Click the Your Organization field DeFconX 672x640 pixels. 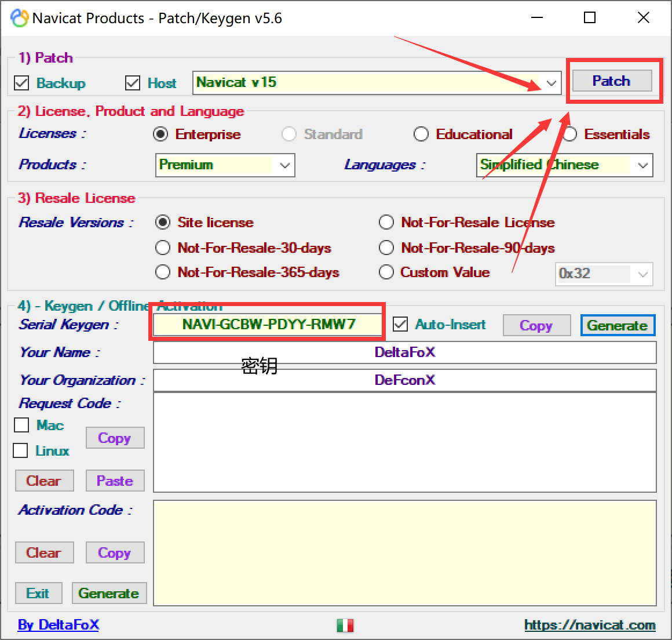click(404, 380)
